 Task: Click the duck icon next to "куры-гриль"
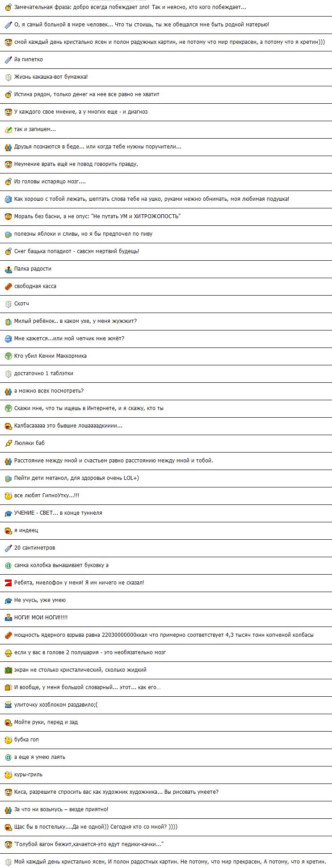(x=8, y=775)
